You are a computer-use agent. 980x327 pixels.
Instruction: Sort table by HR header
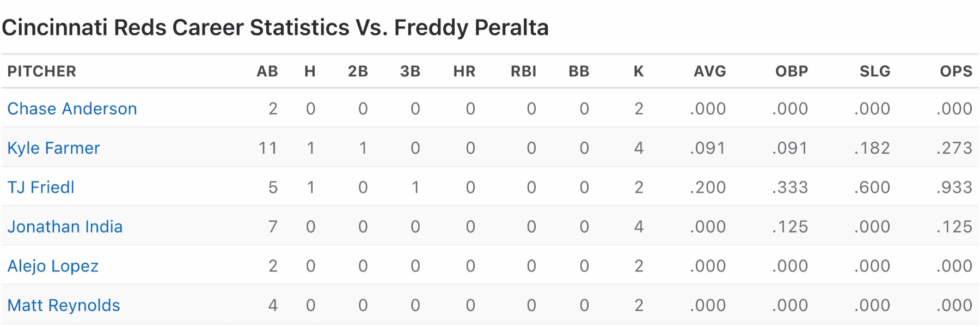(x=464, y=71)
